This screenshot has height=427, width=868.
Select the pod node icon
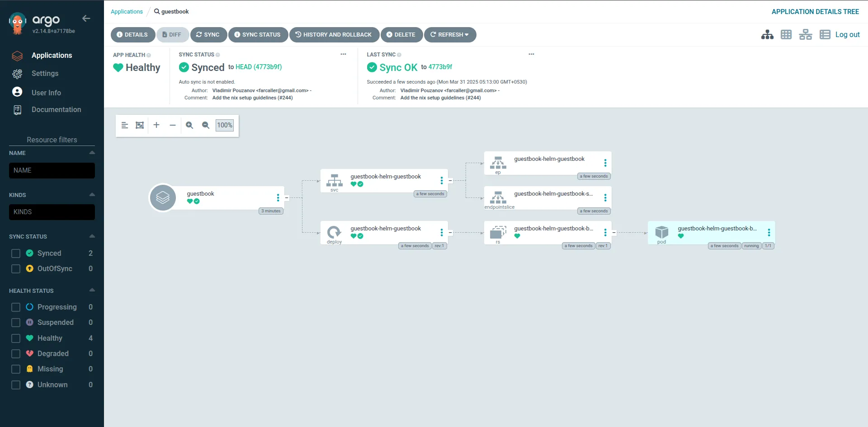[x=662, y=232]
